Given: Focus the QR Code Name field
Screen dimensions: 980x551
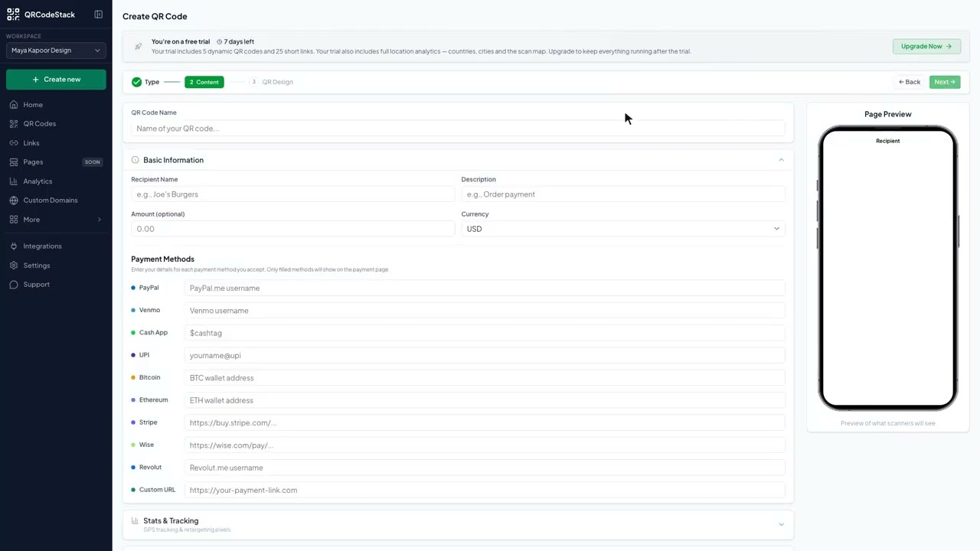Looking at the screenshot, I should coord(458,129).
